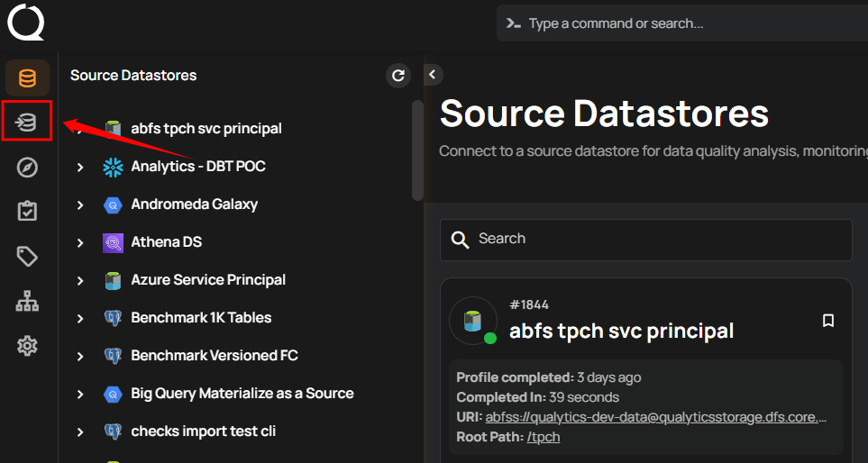This screenshot has height=463, width=868.
Task: Select Benchmark Versioned FC in tree
Action: click(215, 355)
